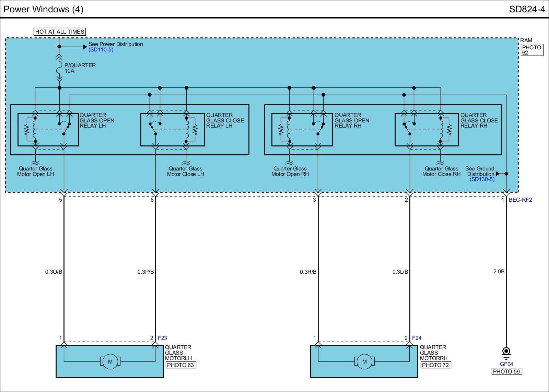
Task: Click the BEC-RF2 connector label
Action: [520, 200]
